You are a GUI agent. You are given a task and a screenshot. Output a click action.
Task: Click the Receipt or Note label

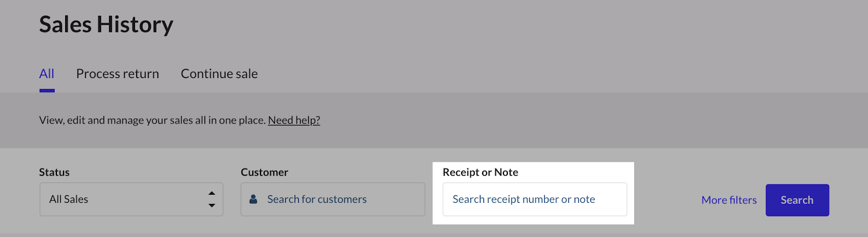(x=480, y=172)
